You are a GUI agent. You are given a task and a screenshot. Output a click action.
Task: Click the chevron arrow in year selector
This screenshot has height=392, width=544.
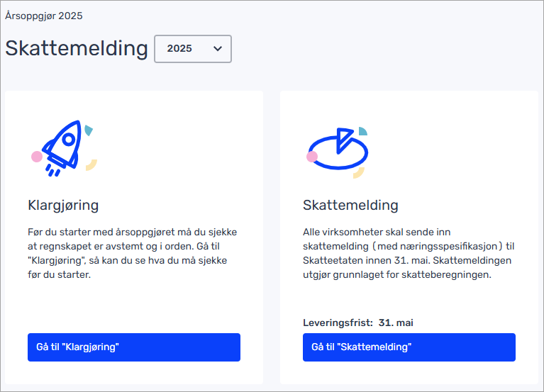click(x=218, y=49)
